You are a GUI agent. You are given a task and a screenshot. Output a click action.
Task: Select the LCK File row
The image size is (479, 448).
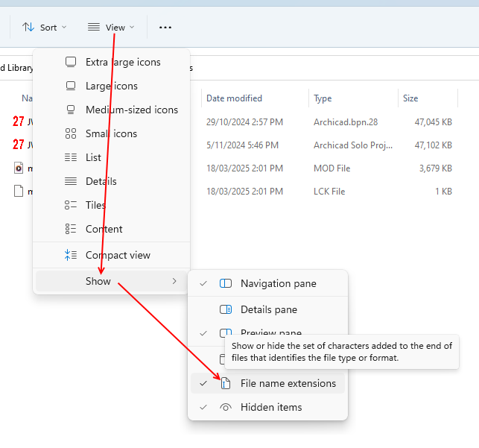[x=234, y=192]
